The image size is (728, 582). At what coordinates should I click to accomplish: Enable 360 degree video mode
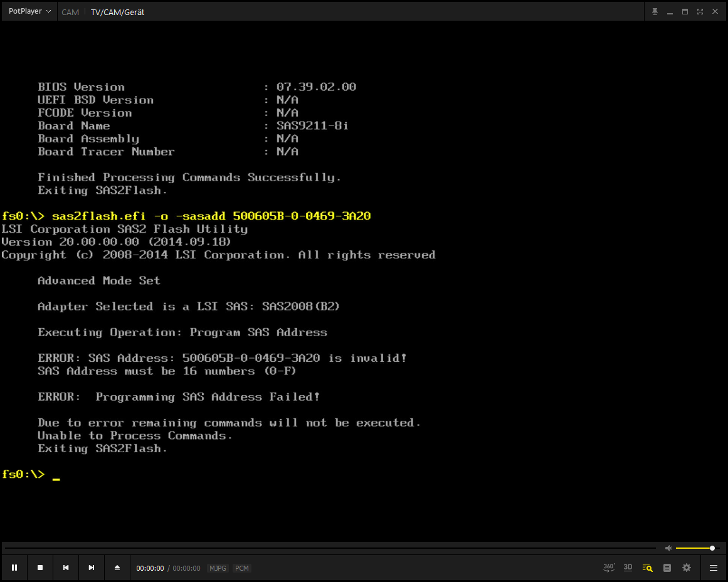point(609,568)
